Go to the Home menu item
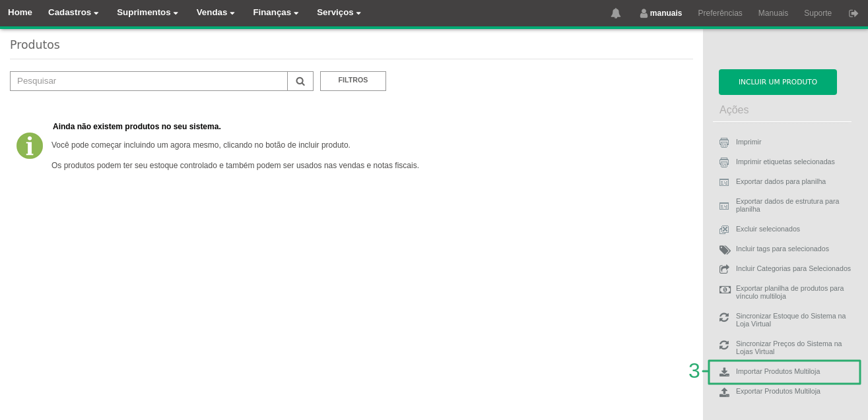The height and width of the screenshot is (420, 868). [20, 13]
